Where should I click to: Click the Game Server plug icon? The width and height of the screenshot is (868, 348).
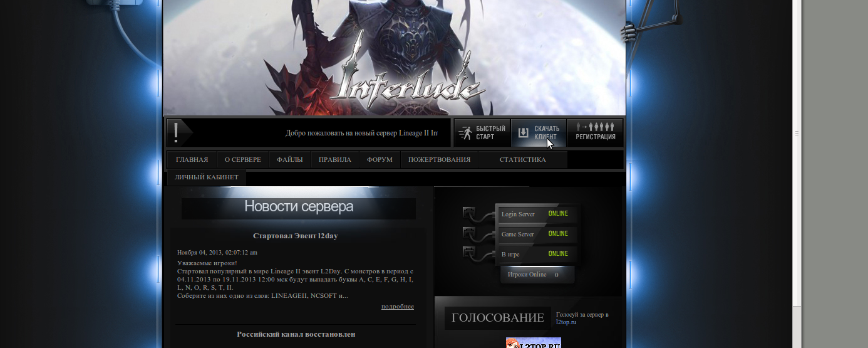(469, 233)
